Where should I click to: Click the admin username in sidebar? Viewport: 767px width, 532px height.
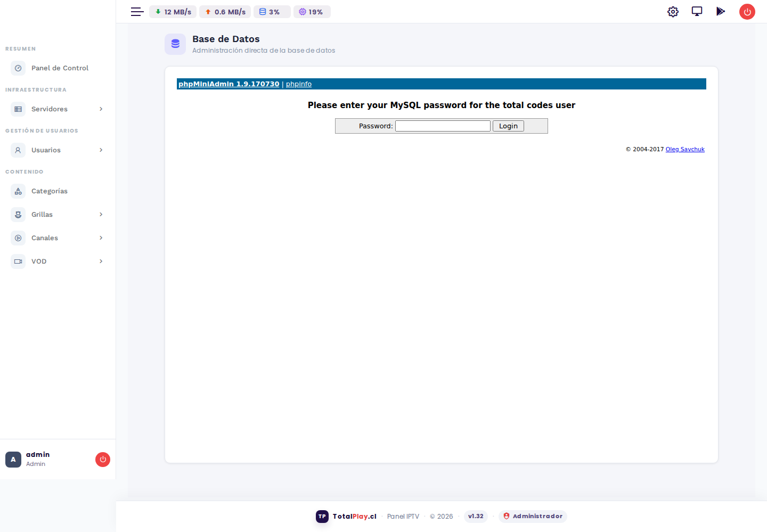coord(38,455)
